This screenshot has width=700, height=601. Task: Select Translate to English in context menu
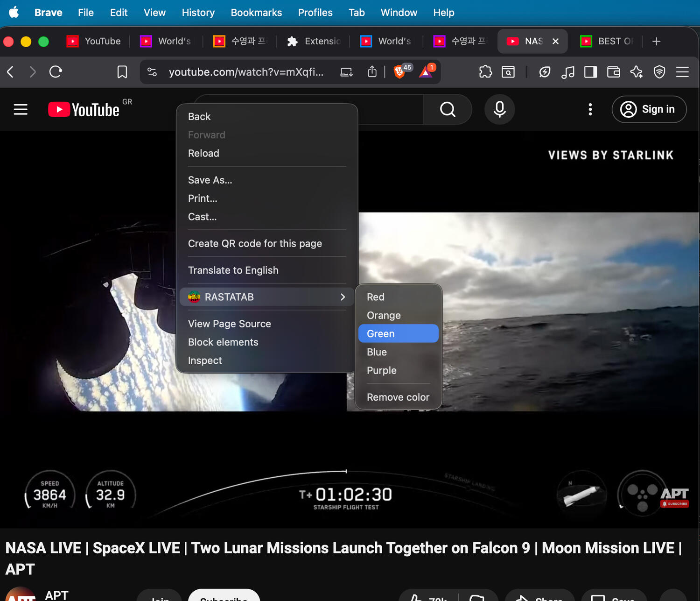[x=233, y=270]
